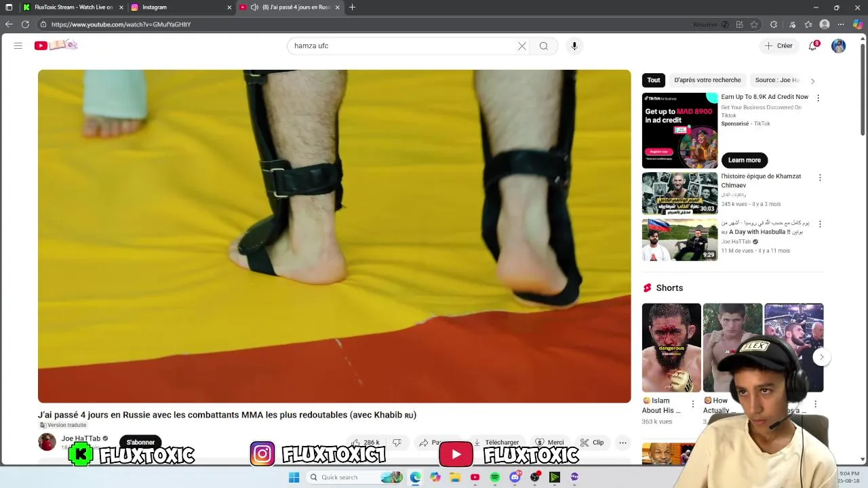Close the Instagram browser tab
Viewport: 868px width, 488px height.
tap(229, 7)
